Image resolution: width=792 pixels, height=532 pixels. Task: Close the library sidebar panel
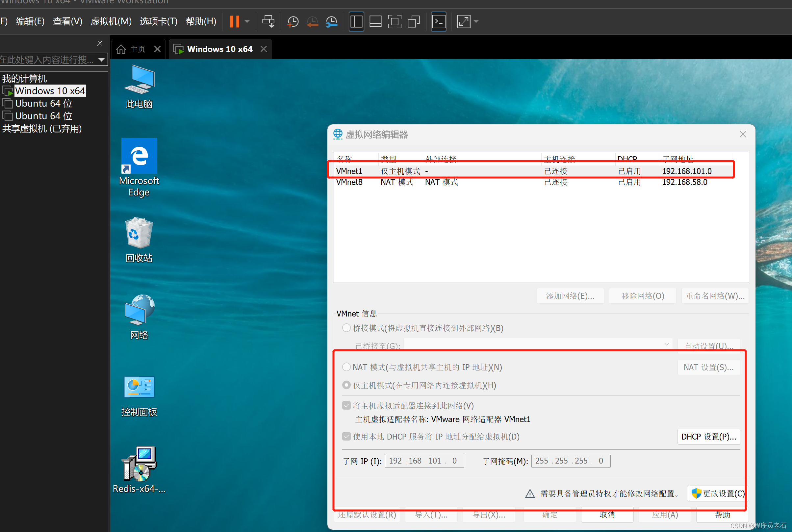click(100, 43)
